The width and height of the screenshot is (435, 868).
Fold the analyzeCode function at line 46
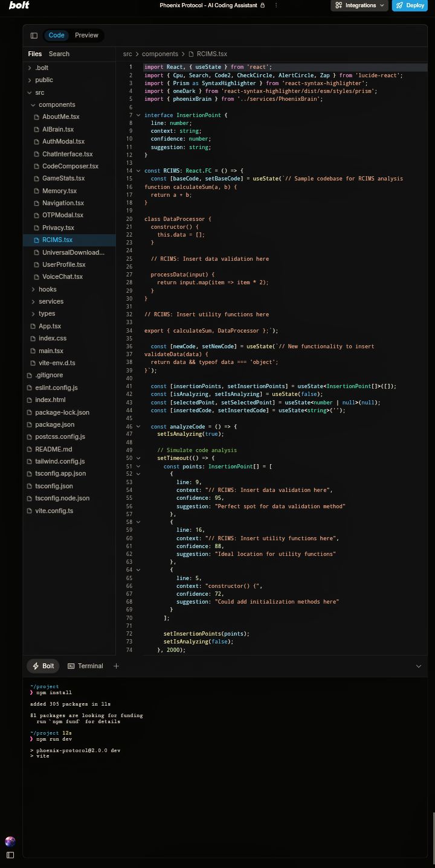(x=138, y=426)
